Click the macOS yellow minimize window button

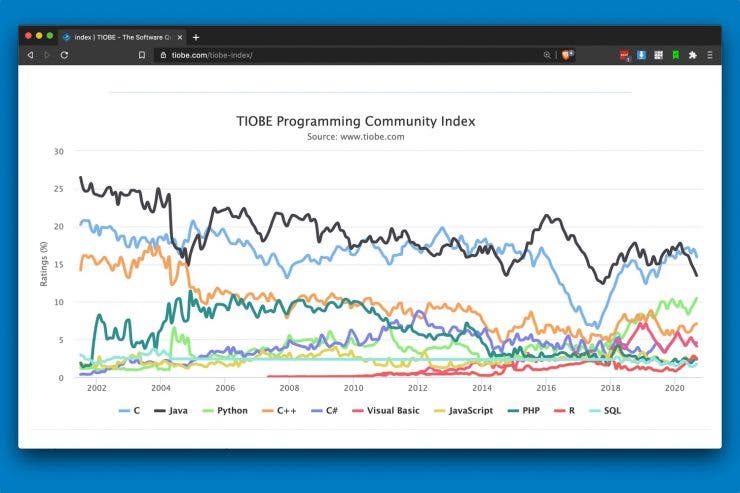click(x=39, y=36)
